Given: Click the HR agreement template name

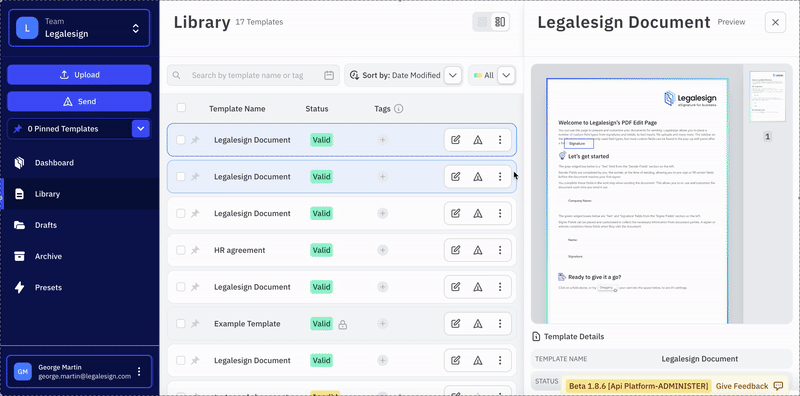Looking at the screenshot, I should tap(239, 251).
